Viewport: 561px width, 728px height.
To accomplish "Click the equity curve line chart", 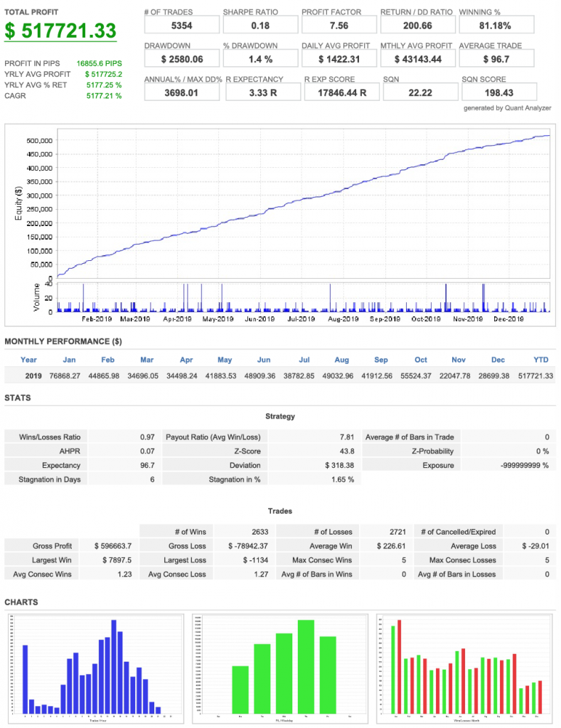I will point(302,206).
